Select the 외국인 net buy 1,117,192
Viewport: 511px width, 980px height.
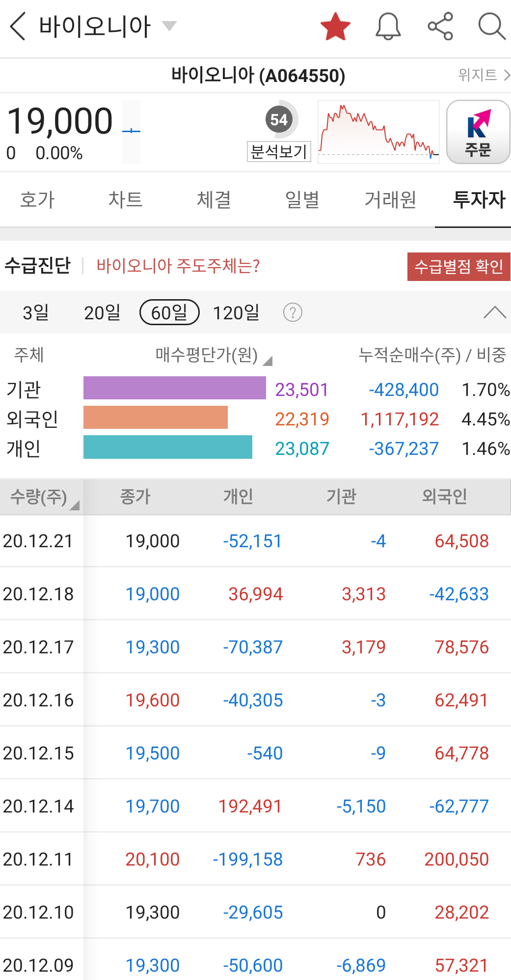[x=400, y=419]
